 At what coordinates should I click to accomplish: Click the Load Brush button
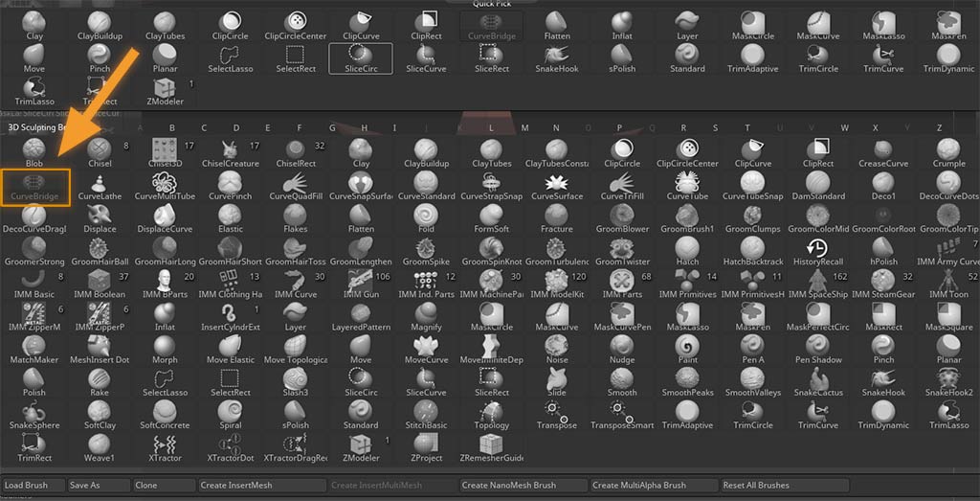[33, 485]
